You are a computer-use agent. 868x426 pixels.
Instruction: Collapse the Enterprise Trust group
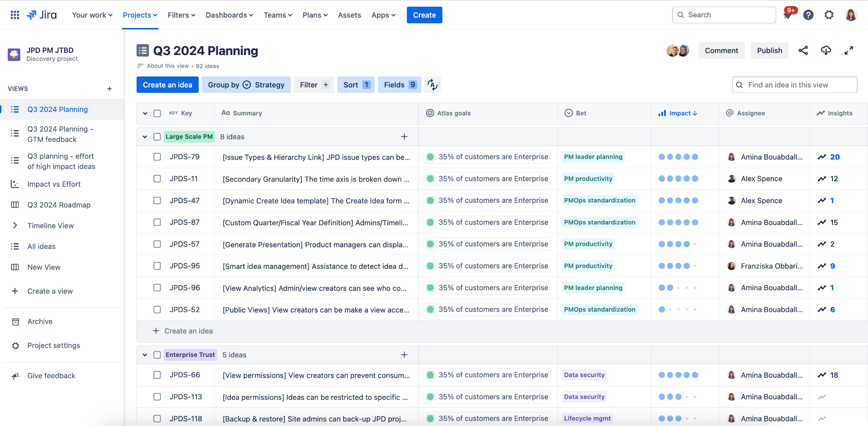point(145,355)
